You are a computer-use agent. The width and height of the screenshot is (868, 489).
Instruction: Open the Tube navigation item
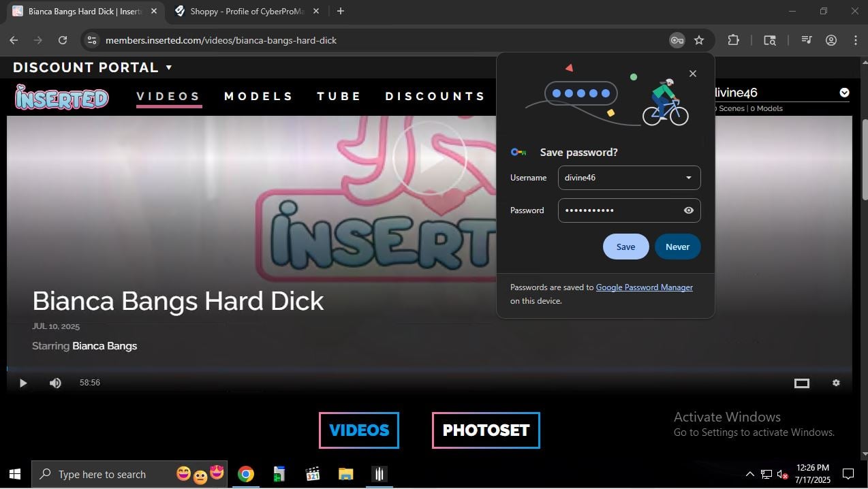tap(339, 97)
